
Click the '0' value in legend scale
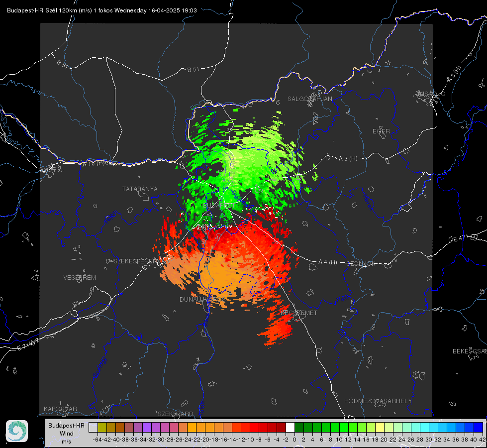pos(294,440)
